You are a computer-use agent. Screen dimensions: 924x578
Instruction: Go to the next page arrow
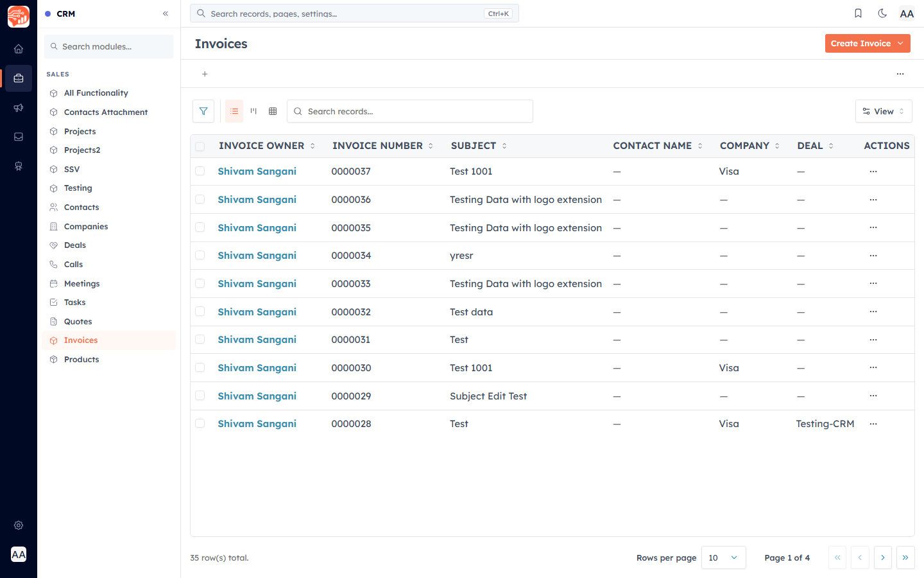883,557
